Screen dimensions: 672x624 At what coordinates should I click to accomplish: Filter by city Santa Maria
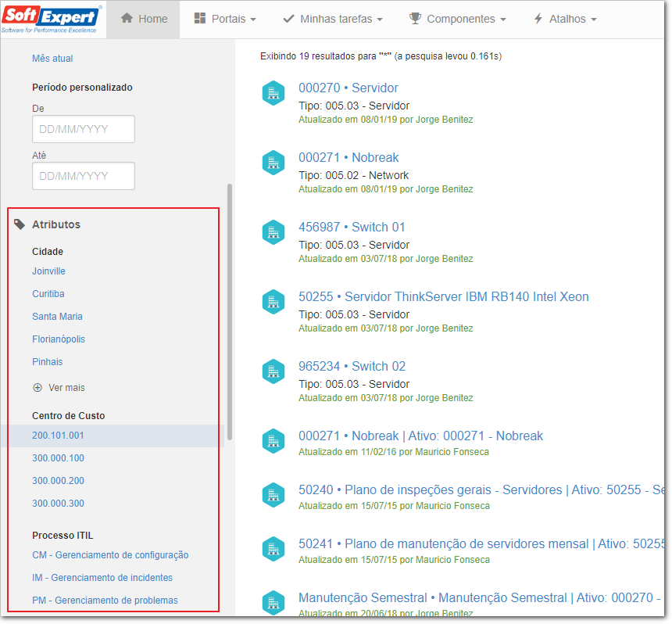tap(57, 317)
